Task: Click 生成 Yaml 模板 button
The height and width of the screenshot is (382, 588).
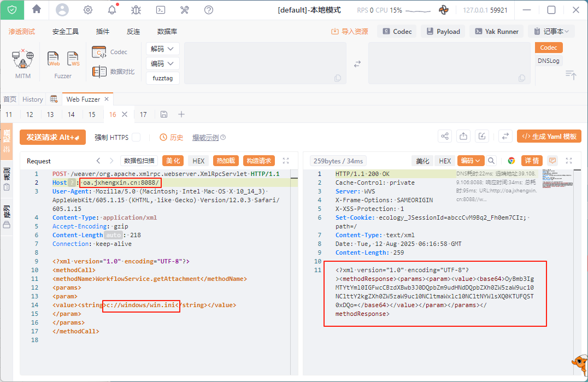Action: pyautogui.click(x=549, y=137)
